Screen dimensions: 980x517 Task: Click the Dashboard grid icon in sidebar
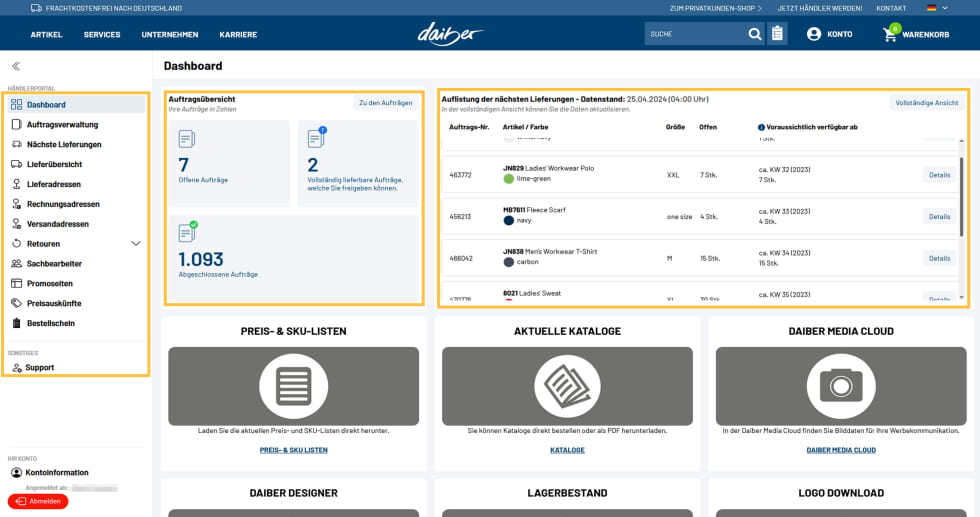click(16, 104)
